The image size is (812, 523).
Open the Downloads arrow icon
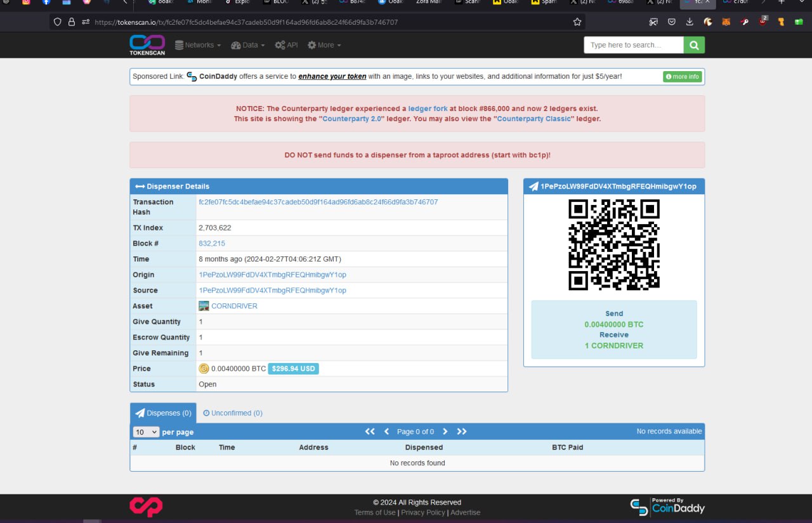point(690,22)
